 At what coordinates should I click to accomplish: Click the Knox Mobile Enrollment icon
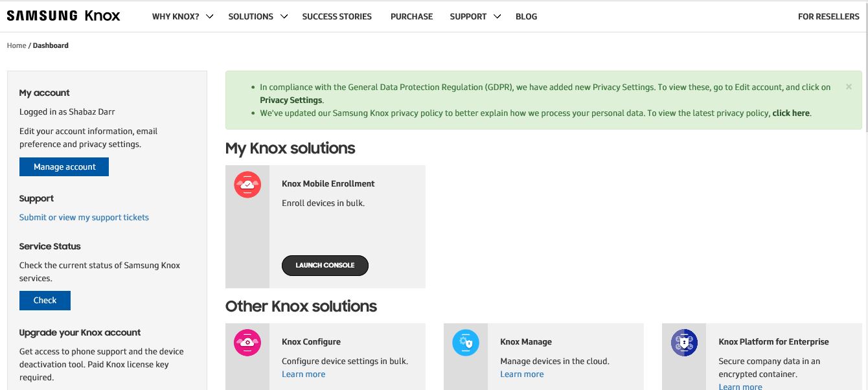[247, 185]
